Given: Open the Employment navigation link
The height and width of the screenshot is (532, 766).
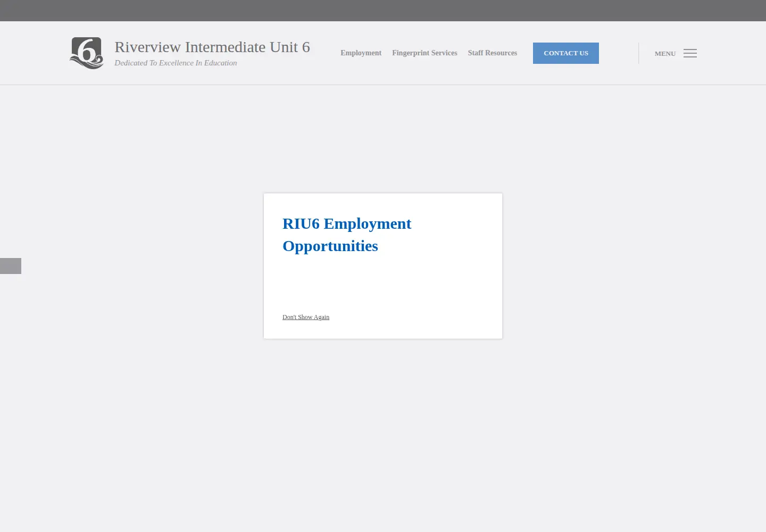Looking at the screenshot, I should (x=361, y=53).
